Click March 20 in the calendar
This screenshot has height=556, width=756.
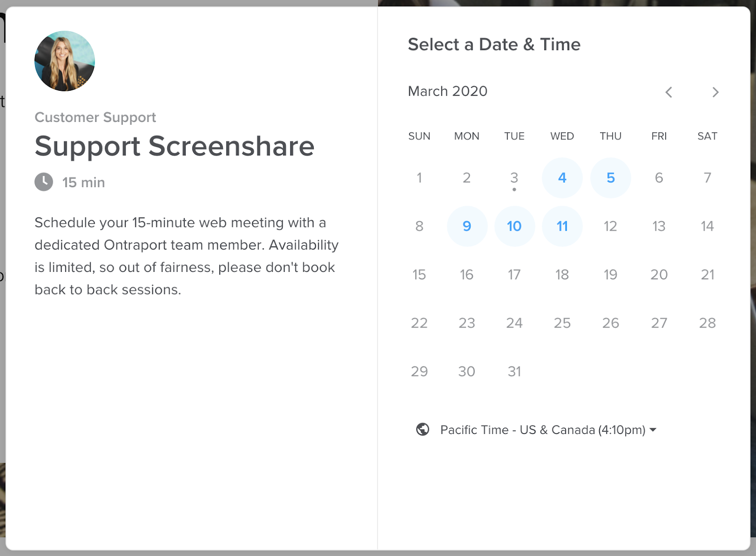(659, 275)
